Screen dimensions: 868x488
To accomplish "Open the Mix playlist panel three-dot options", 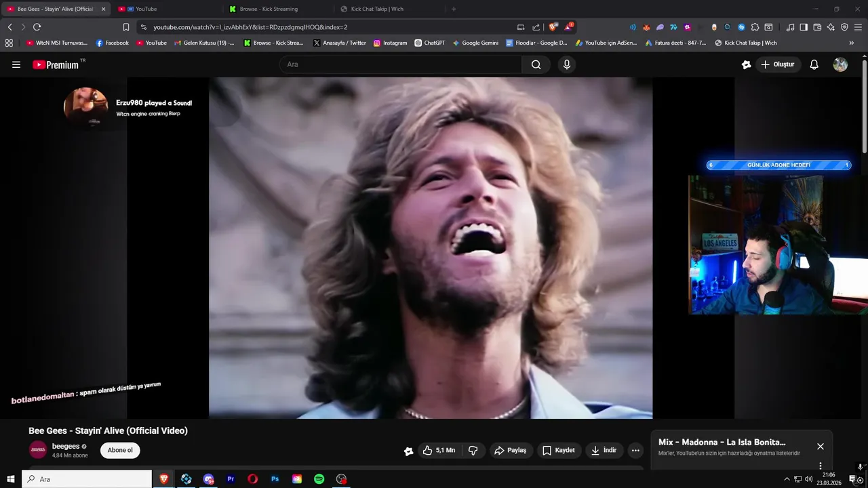I will [x=821, y=466].
